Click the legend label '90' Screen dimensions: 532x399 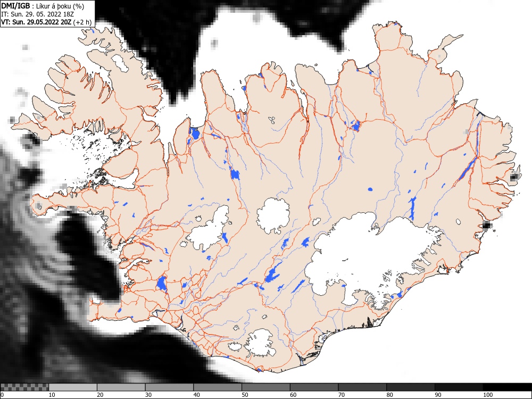[x=438, y=395]
